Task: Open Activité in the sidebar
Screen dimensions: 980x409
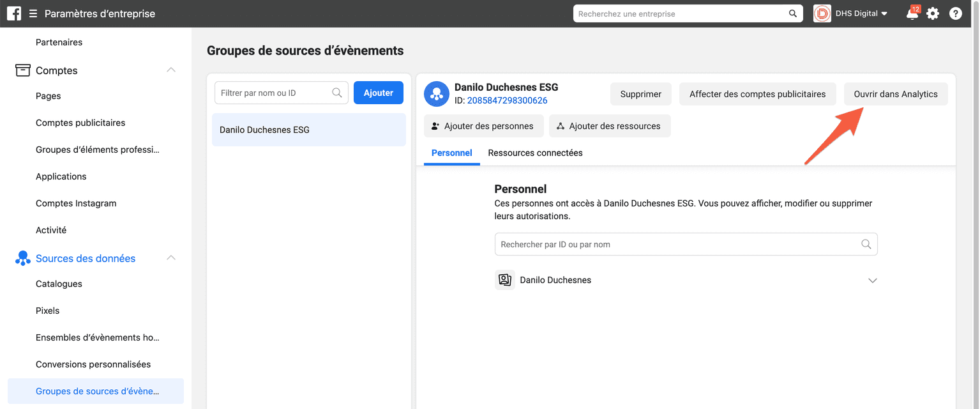Action: (51, 230)
